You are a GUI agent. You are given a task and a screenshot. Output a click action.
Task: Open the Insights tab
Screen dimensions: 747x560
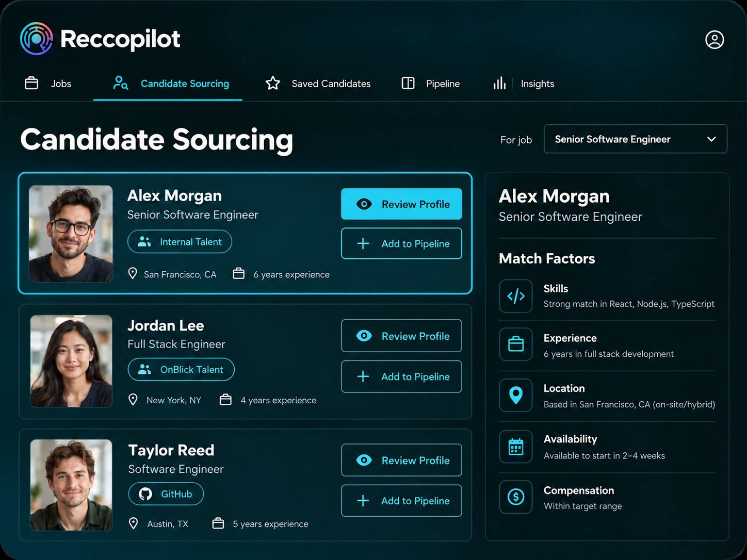pyautogui.click(x=524, y=84)
